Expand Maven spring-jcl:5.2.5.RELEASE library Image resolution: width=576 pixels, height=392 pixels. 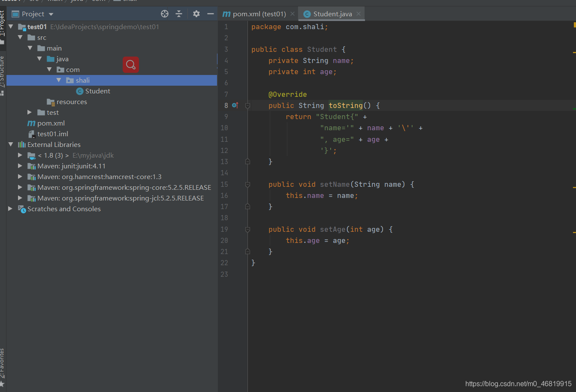click(x=20, y=198)
